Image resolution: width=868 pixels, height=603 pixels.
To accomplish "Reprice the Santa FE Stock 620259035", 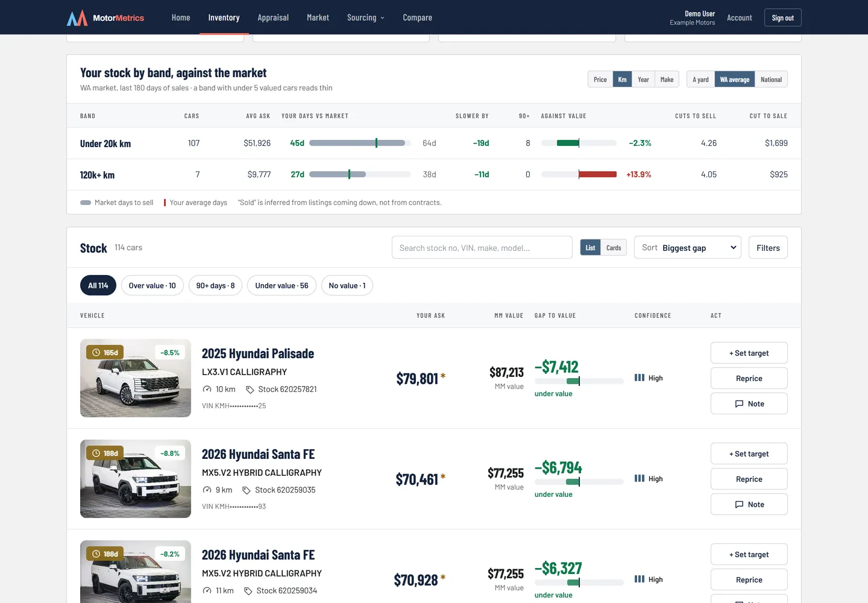I will click(x=749, y=479).
